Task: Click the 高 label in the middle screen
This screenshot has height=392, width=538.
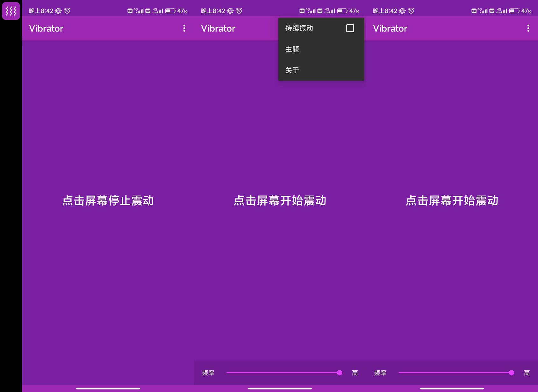Action: (355, 373)
